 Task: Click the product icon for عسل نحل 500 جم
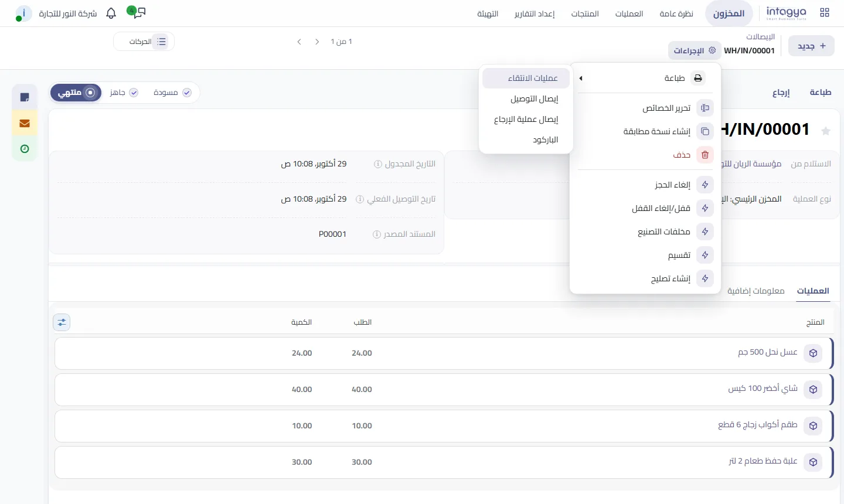pos(813,353)
